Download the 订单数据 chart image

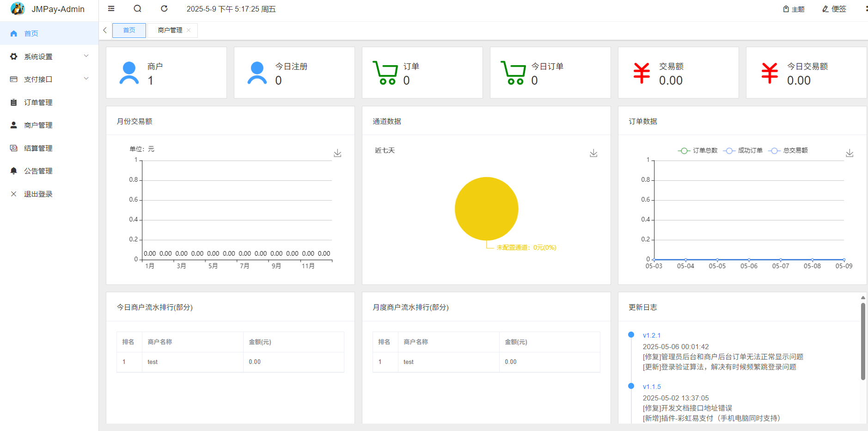849,153
